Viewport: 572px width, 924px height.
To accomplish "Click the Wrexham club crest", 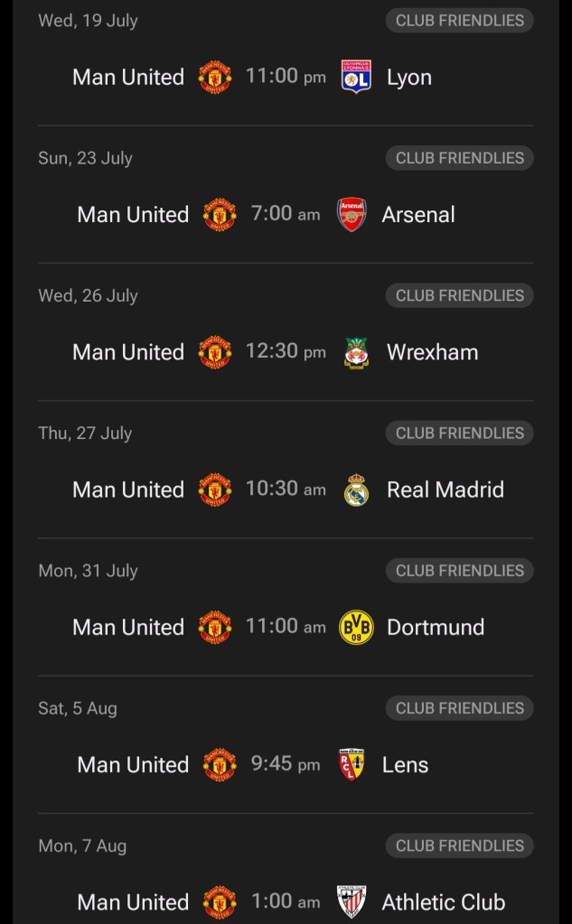I will point(356,352).
